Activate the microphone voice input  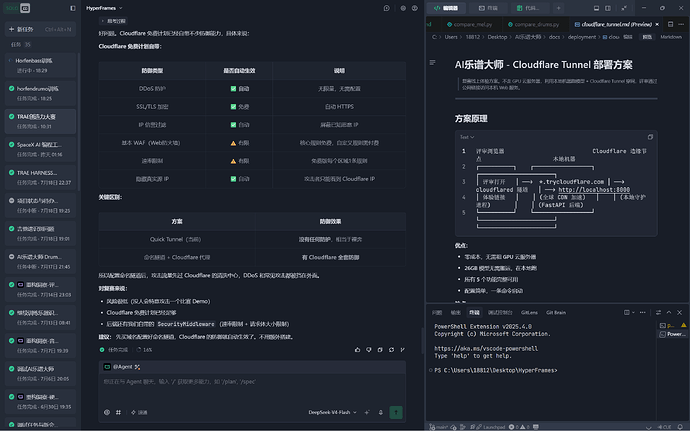pyautogui.click(x=381, y=412)
